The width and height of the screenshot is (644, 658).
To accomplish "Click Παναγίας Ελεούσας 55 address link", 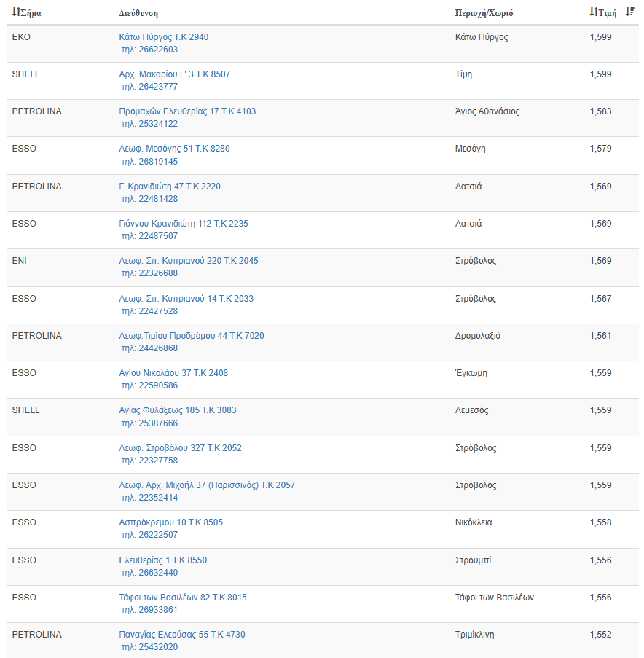I will [x=182, y=635].
